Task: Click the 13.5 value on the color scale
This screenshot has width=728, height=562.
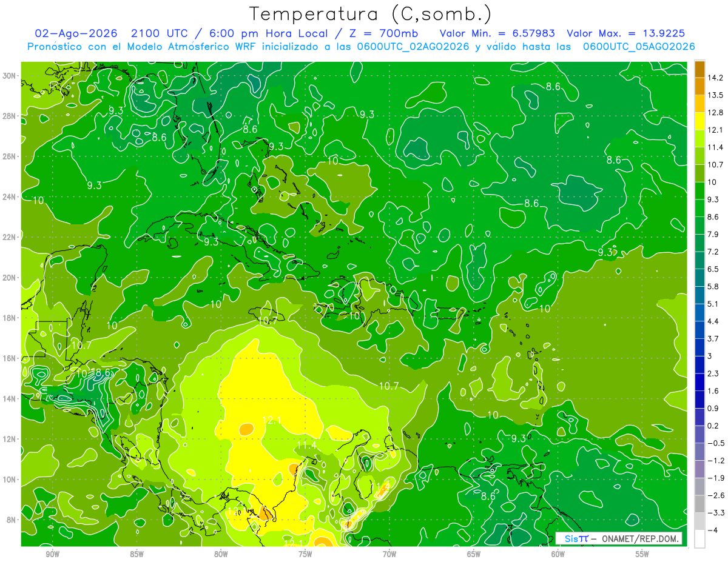Action: tap(715, 95)
